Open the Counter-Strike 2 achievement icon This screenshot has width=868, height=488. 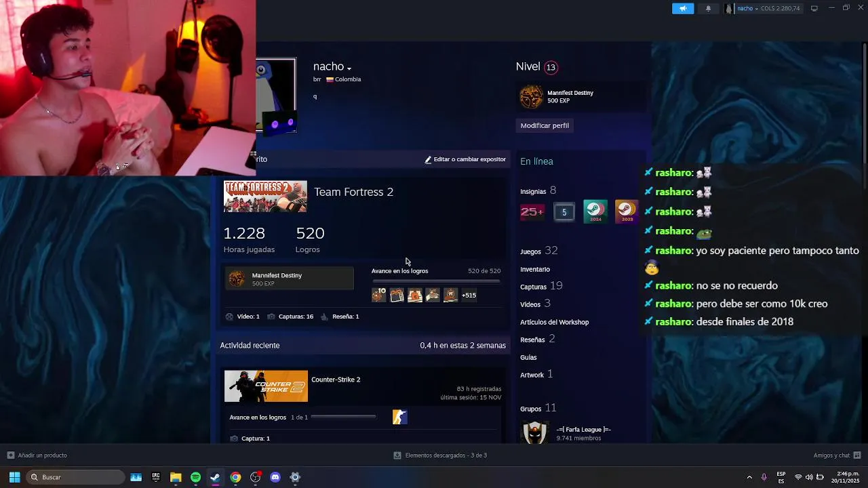[x=400, y=418]
